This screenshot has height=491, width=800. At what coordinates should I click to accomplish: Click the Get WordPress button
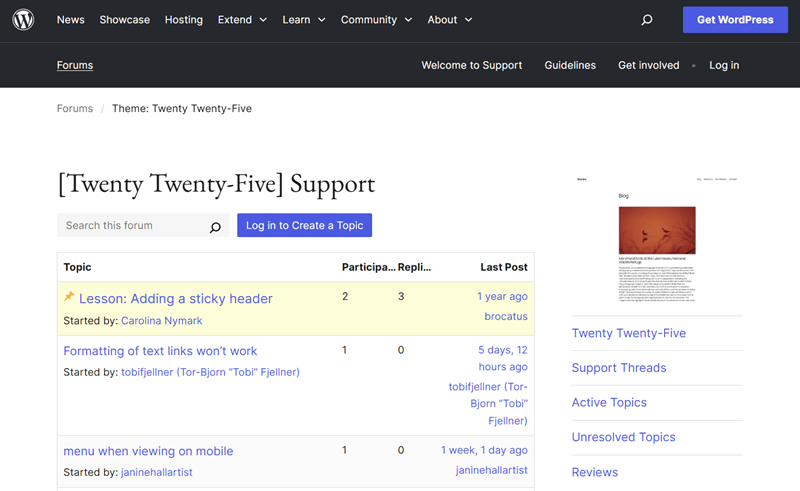click(735, 20)
